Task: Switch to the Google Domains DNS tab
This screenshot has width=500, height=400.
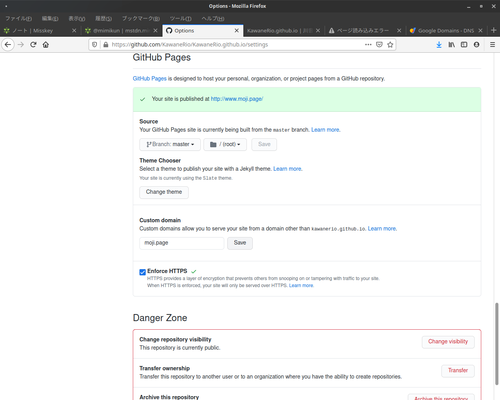Action: point(446,30)
